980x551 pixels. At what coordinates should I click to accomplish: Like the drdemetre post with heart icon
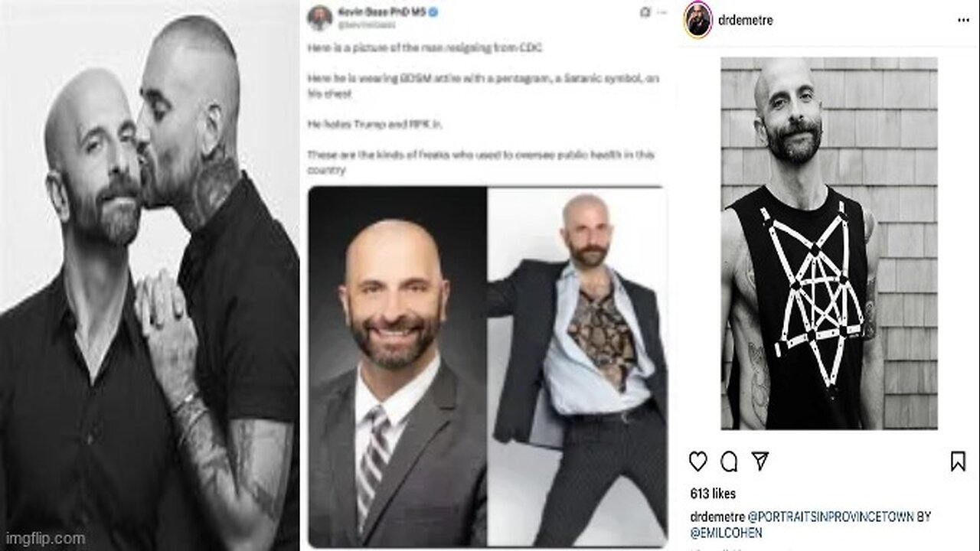coord(697,461)
